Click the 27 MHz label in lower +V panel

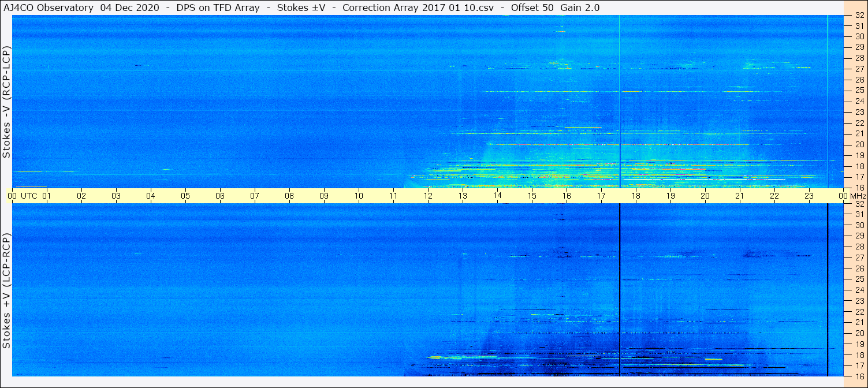coord(859,258)
